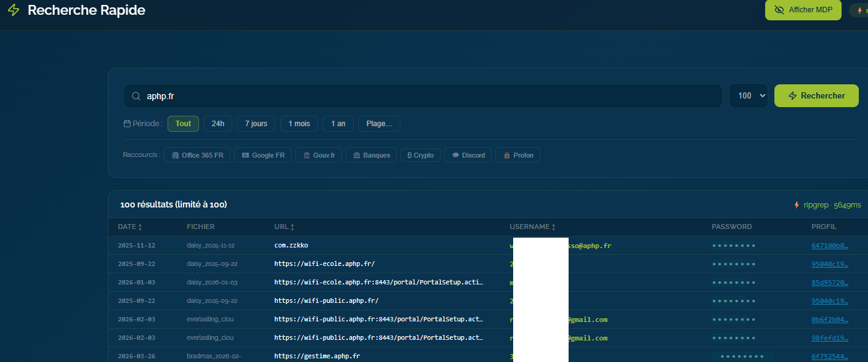Focus the search field containing aphp.fr
868x362 pixels.
pos(423,96)
